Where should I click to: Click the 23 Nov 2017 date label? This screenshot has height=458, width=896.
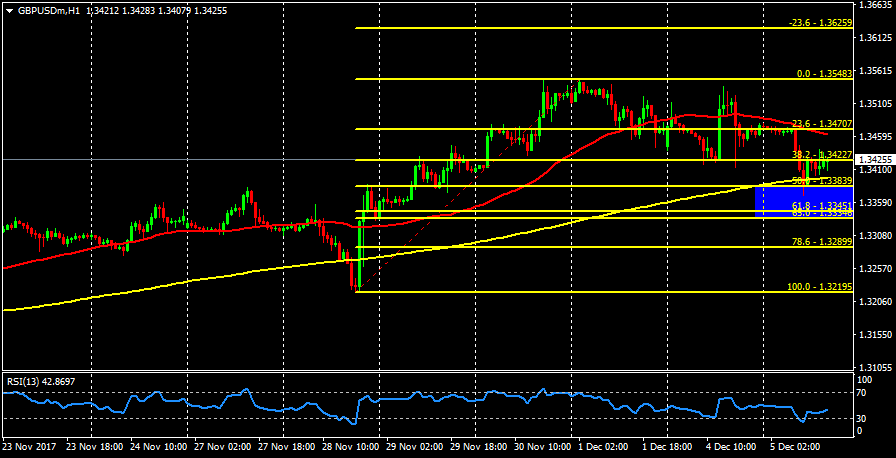click(x=29, y=447)
